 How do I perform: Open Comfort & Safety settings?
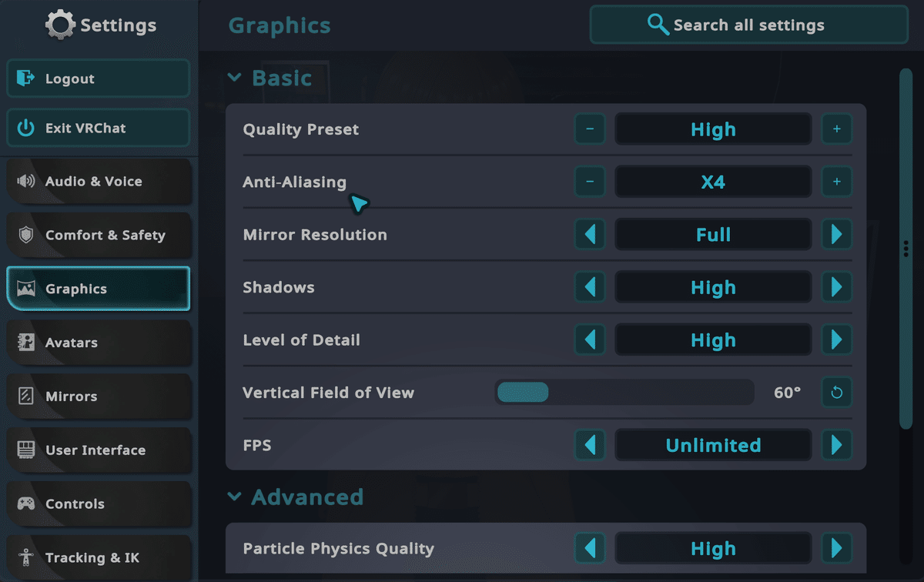99,236
